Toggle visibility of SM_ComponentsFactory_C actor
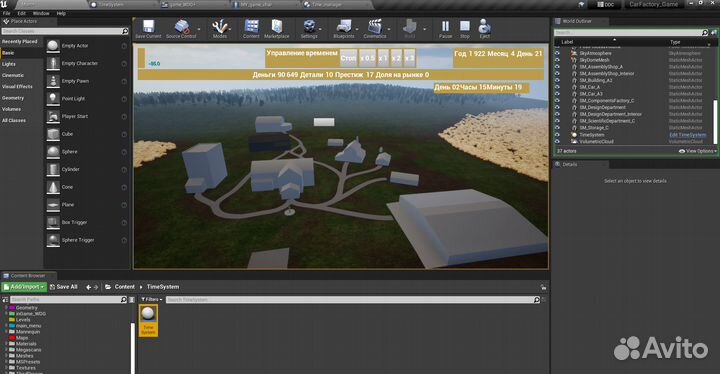The image size is (720, 374). coord(557,101)
